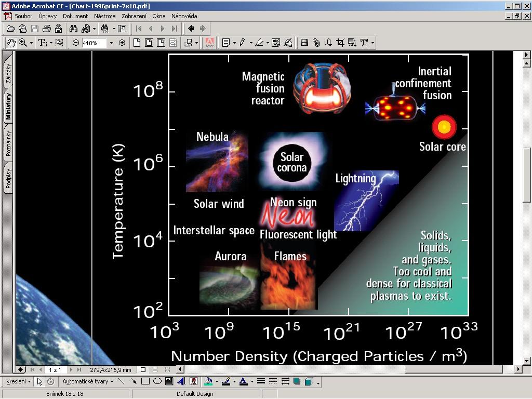The width and height of the screenshot is (532, 399).
Task: Click the zoom out minus button
Action: click(76, 43)
